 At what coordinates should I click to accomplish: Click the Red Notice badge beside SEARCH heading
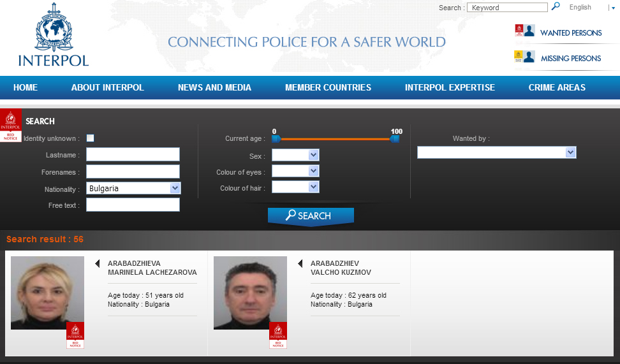click(11, 126)
